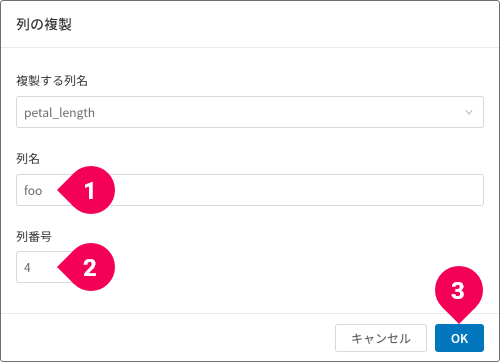The height and width of the screenshot is (362, 500).
Task: Click the 複製する列名 label
Action: pyautogui.click(x=52, y=81)
